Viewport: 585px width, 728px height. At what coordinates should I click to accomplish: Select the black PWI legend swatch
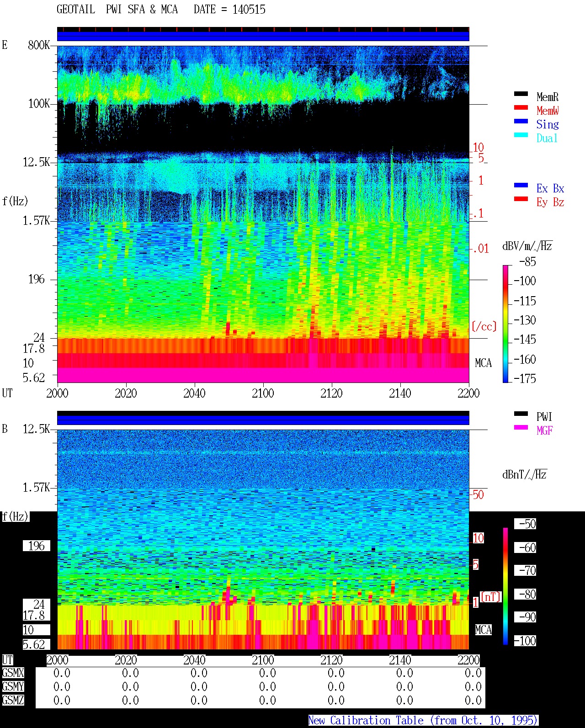coord(521,414)
